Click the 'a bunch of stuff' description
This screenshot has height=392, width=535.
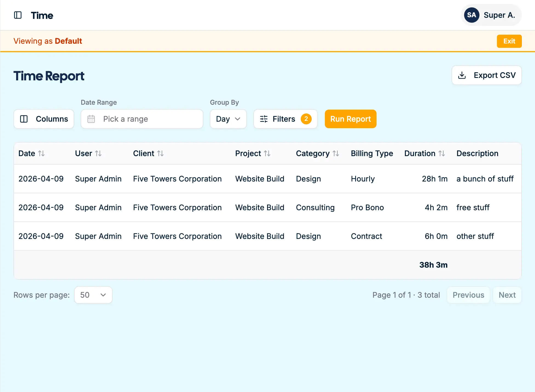[485, 179]
